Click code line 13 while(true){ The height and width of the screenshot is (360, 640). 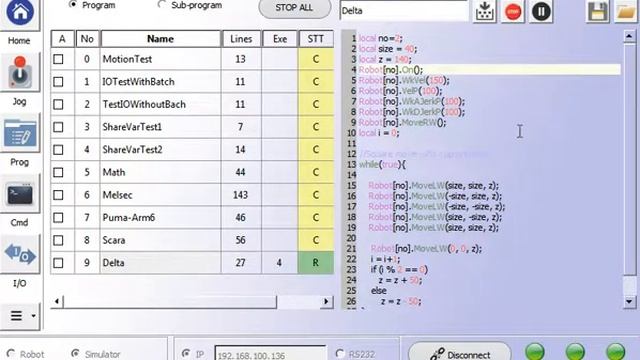point(382,165)
